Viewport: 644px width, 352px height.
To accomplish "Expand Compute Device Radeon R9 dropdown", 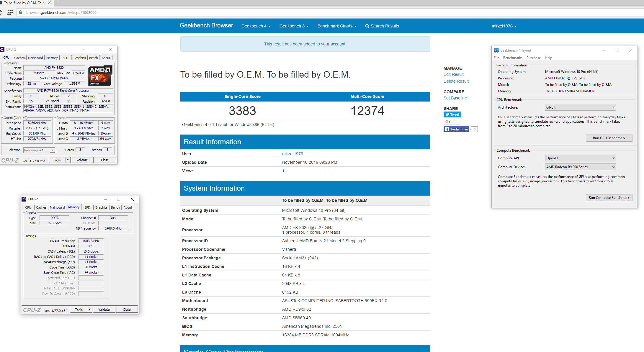I will click(580, 167).
